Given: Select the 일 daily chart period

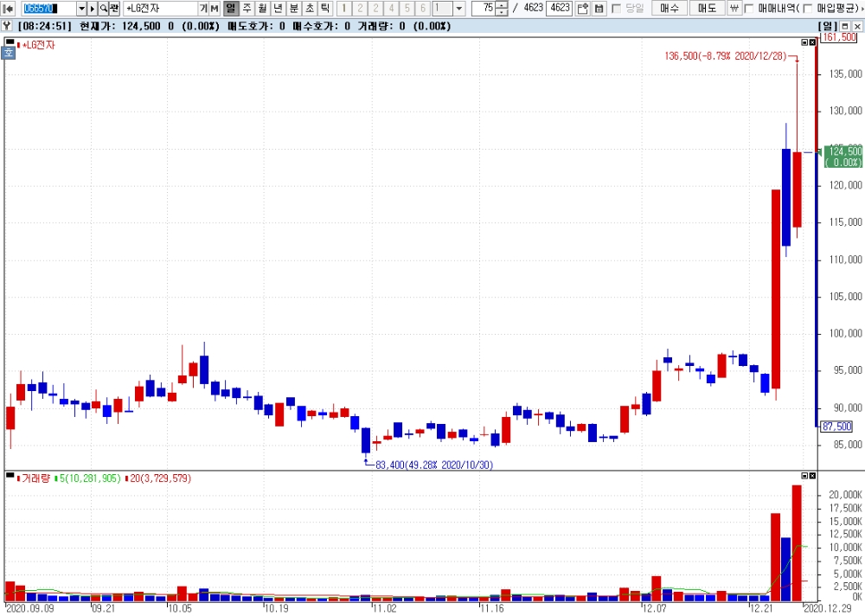Looking at the screenshot, I should (x=231, y=9).
